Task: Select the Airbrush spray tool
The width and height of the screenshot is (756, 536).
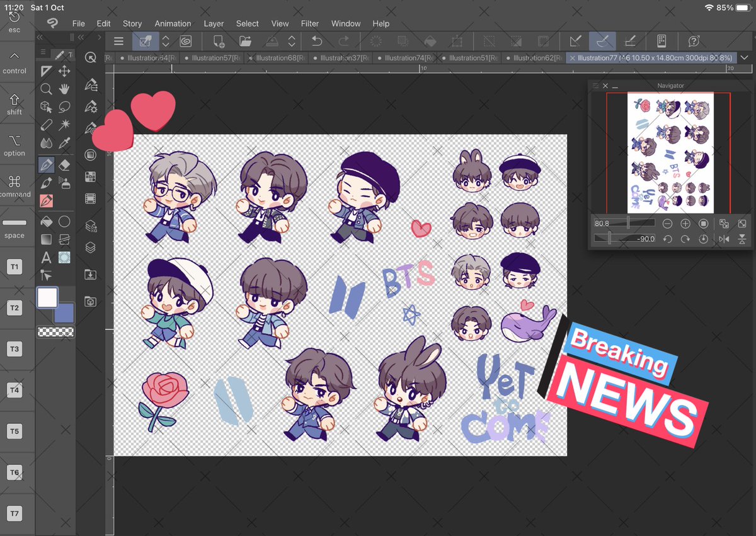Action: tap(64, 183)
